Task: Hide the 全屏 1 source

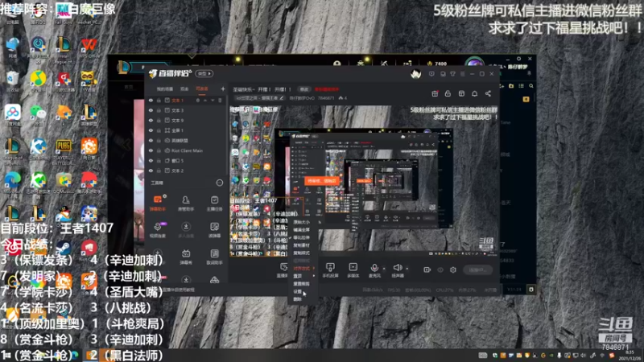Action: pyautogui.click(x=151, y=130)
